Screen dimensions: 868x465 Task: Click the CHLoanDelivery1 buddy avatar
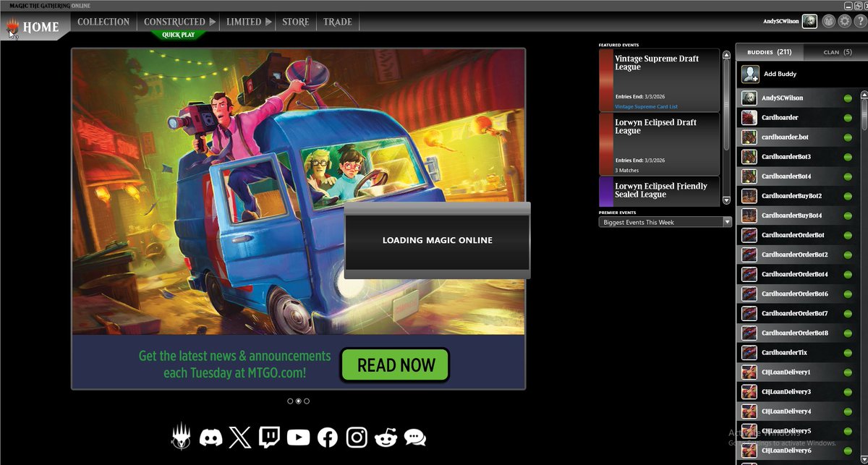(749, 372)
